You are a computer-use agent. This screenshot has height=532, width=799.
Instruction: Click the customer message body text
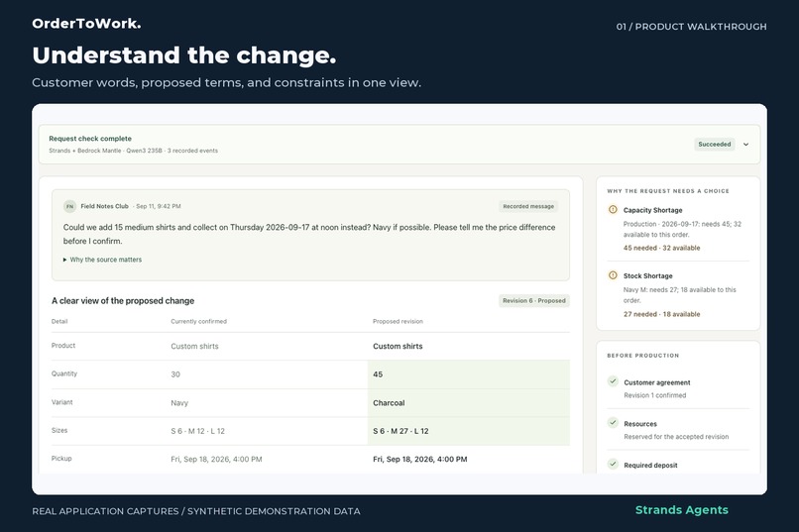309,234
